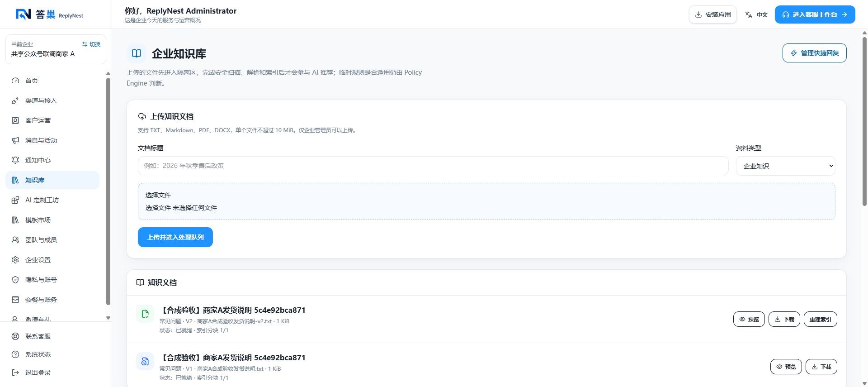
Task: Click 选择文件 file chooser area
Action: (x=486, y=201)
